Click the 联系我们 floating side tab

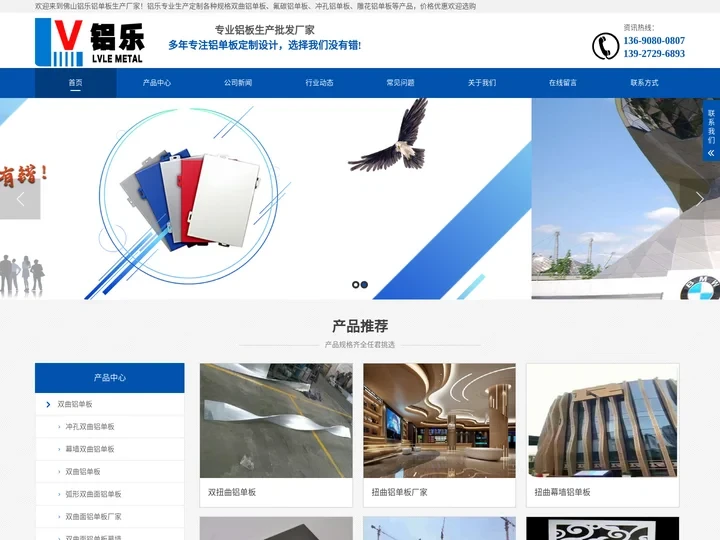pos(711,130)
